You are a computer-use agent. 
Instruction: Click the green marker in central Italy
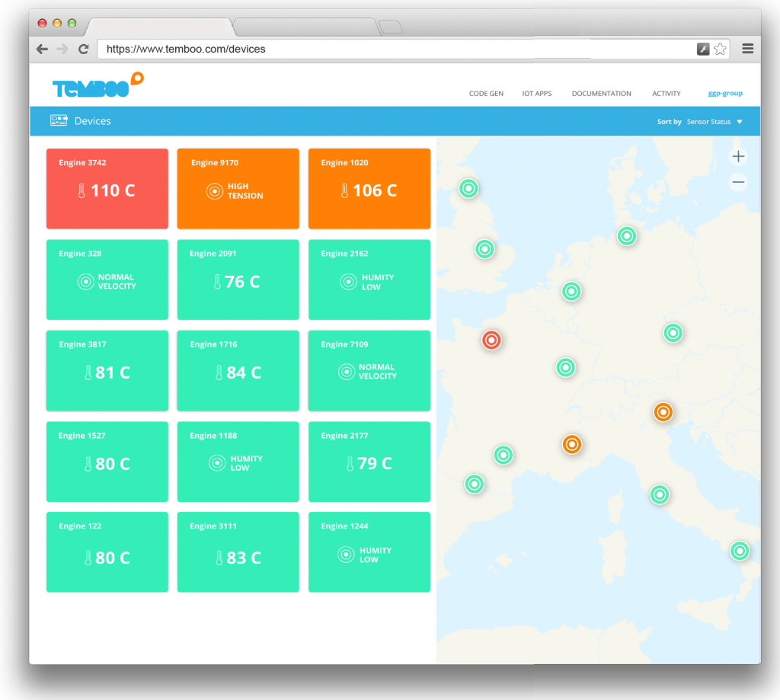[x=660, y=494]
